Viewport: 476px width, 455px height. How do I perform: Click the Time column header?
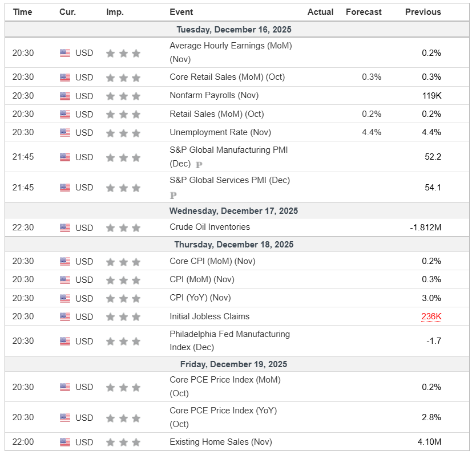23,12
